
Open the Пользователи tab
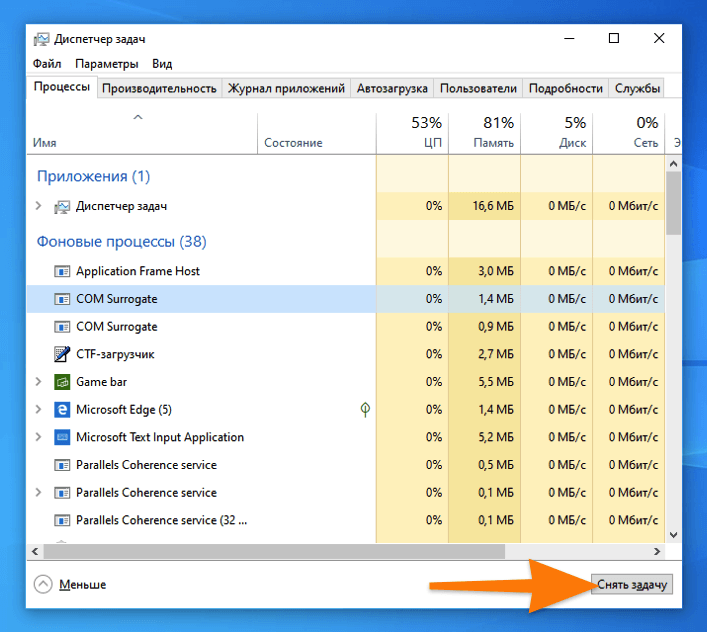point(478,88)
